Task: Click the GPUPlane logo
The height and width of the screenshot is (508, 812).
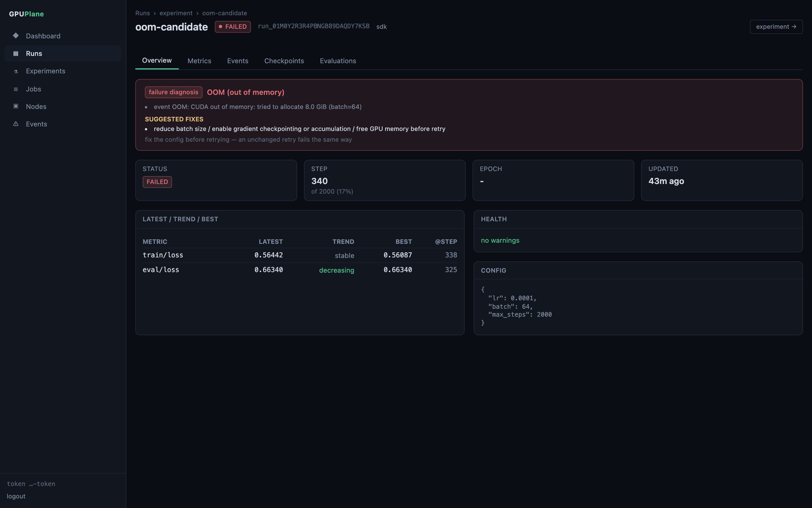Action: (27, 14)
